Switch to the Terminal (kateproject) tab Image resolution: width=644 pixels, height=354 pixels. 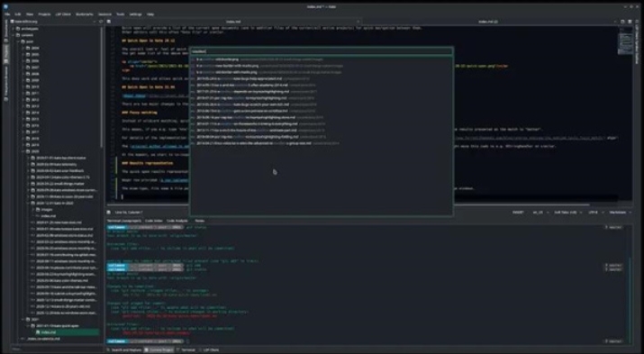pos(124,221)
